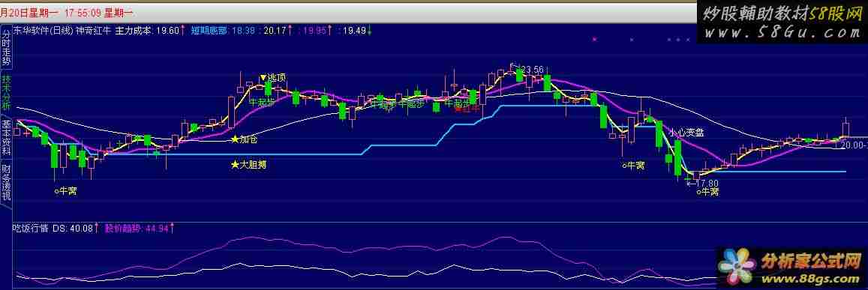868x290 pixels.
Task: Select the leftmost 牛窝 circle marker
Action: pos(65,191)
